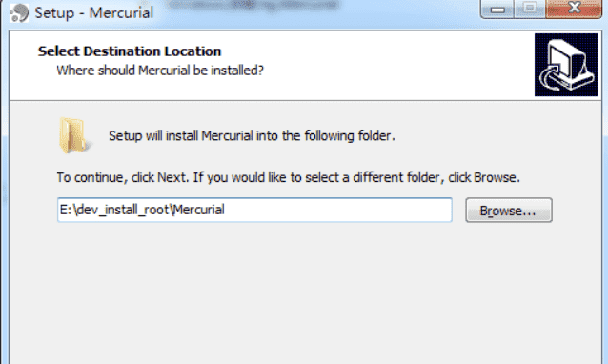Click the 'E:' drive letter in path
This screenshot has height=364, width=608.
(66, 210)
